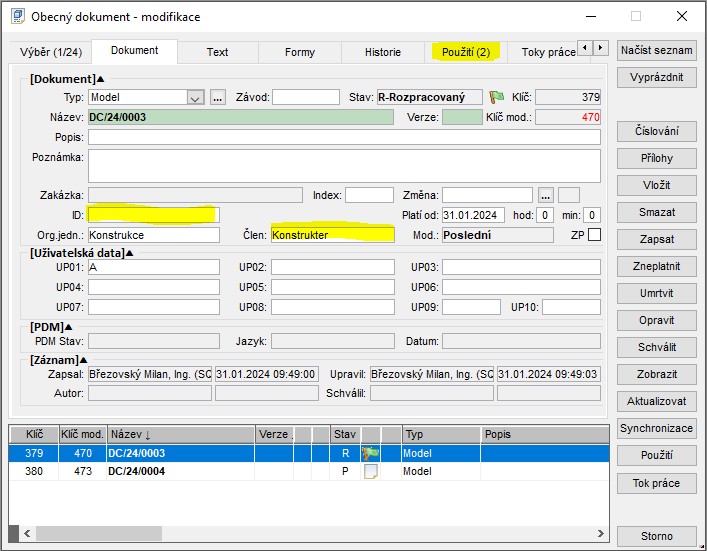This screenshot has height=551, width=707.
Task: Open the Formy tab
Action: [300, 52]
